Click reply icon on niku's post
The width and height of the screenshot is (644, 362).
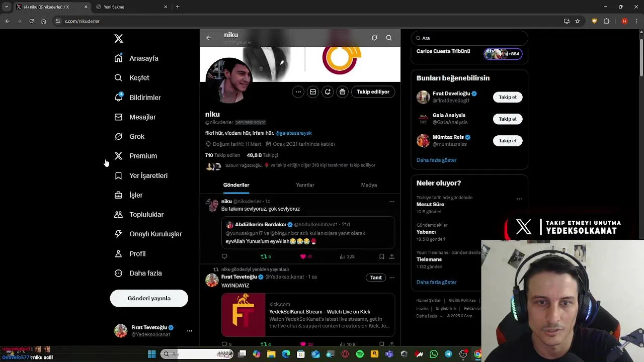tap(224, 256)
